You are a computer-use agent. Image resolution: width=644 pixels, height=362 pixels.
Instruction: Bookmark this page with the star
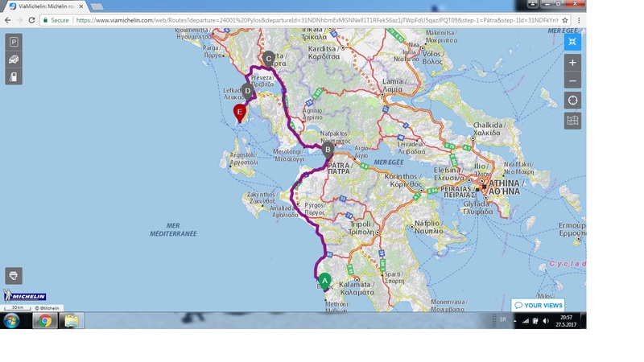(x=565, y=20)
